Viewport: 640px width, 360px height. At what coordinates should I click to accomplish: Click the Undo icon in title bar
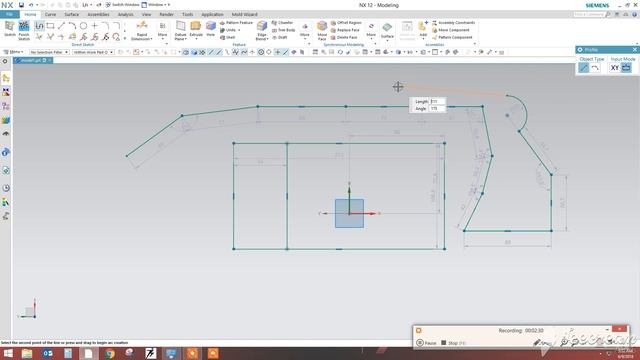[31, 5]
